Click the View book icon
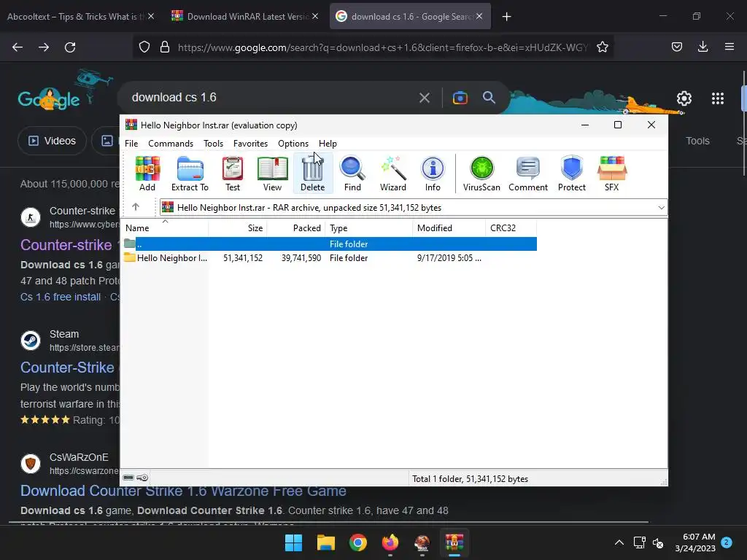The width and height of the screenshot is (747, 560). click(x=273, y=174)
